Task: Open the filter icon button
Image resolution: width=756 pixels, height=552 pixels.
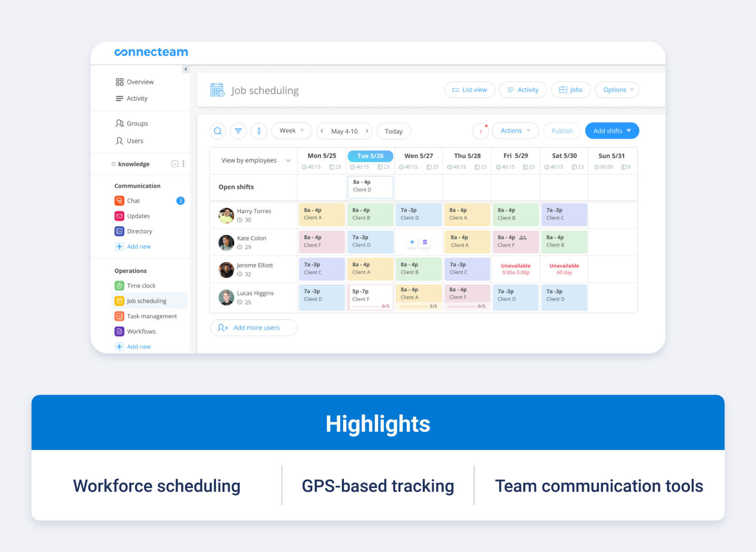Action: [x=238, y=131]
